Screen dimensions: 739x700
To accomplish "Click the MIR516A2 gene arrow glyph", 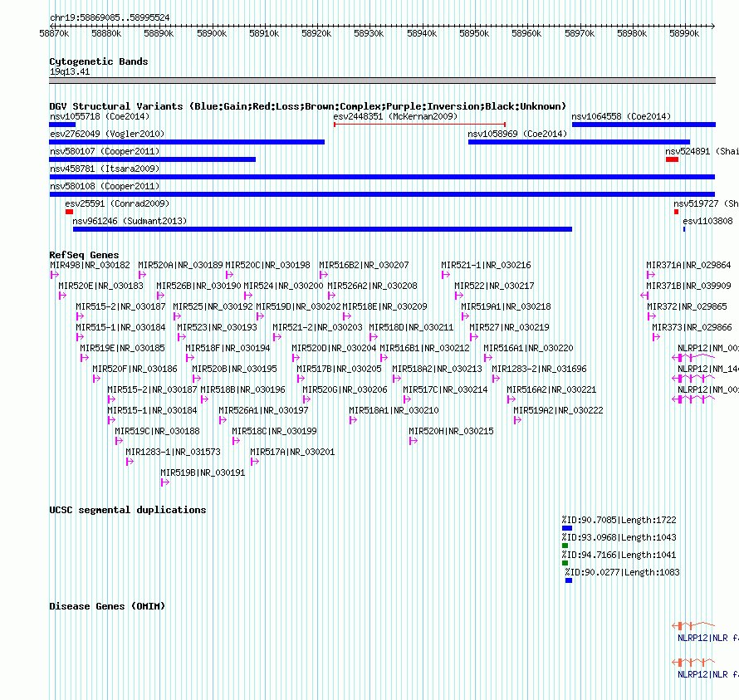I will pyautogui.click(x=511, y=399).
